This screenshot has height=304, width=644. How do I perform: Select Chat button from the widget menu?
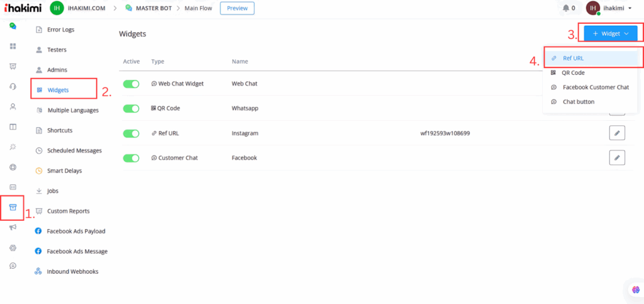(x=578, y=101)
